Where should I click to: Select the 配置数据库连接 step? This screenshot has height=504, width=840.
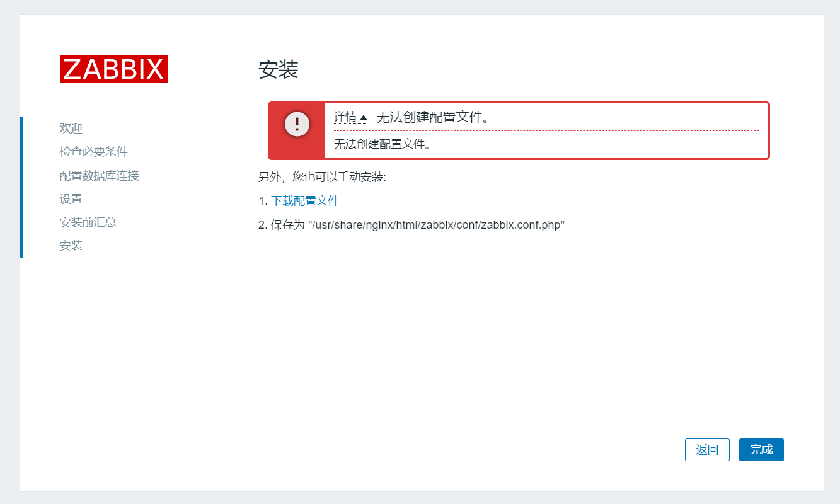(100, 176)
